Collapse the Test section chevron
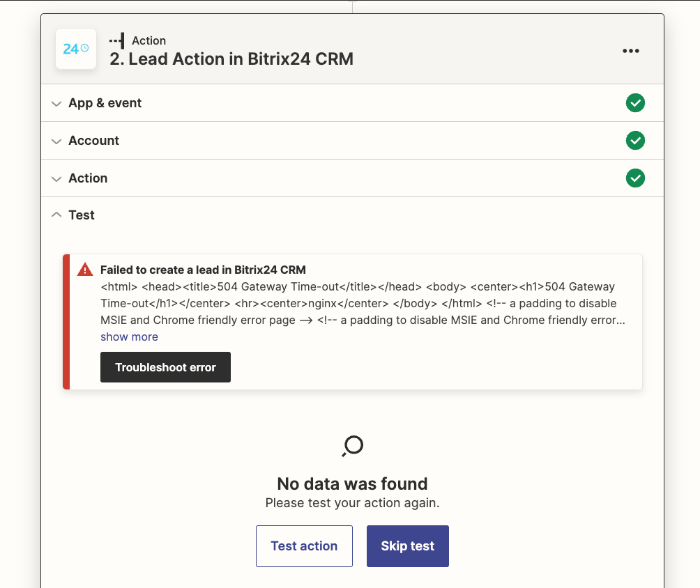700x588 pixels. click(56, 215)
